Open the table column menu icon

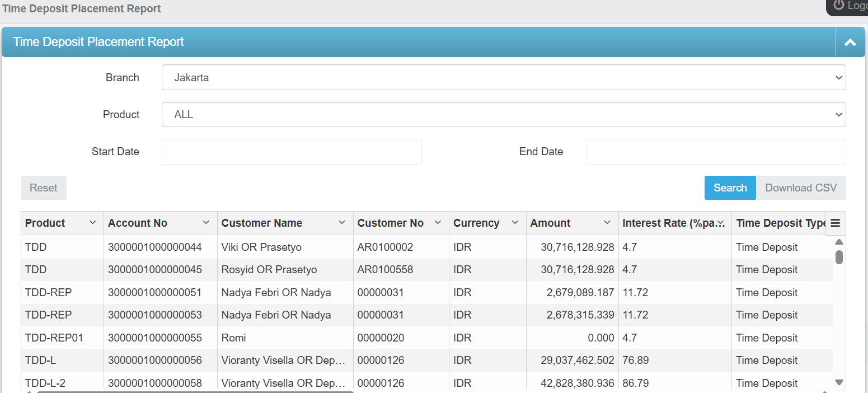point(835,223)
